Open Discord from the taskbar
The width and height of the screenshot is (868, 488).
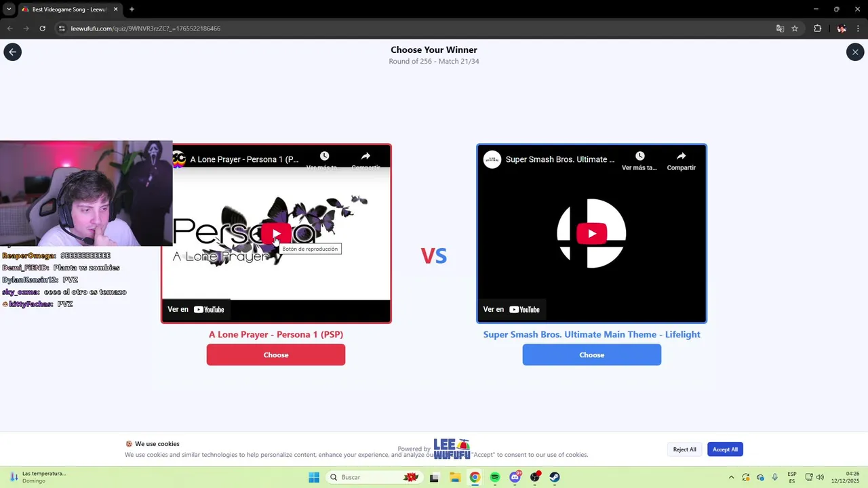(515, 477)
